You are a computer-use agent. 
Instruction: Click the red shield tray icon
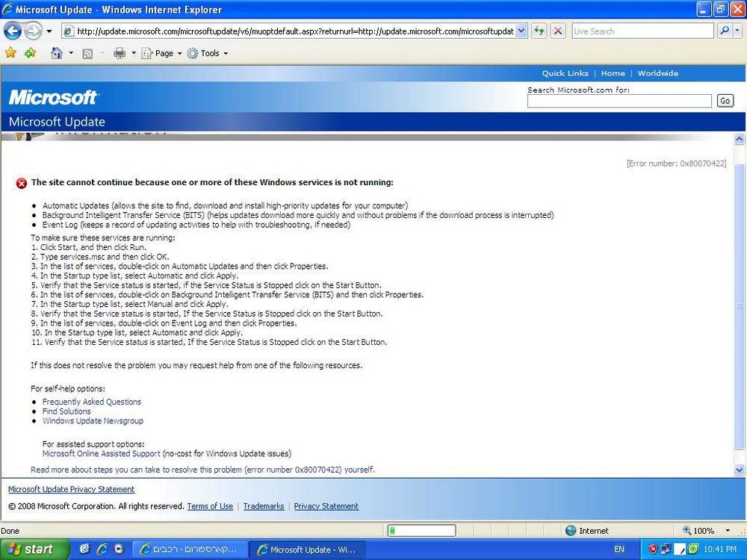(x=653, y=549)
